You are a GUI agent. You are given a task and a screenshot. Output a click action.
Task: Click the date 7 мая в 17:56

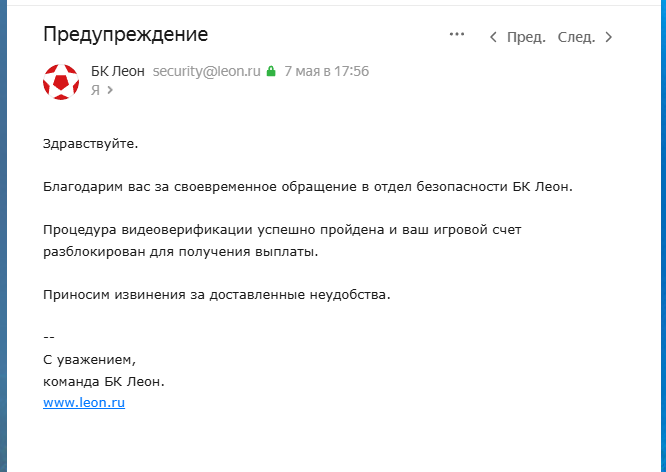327,71
